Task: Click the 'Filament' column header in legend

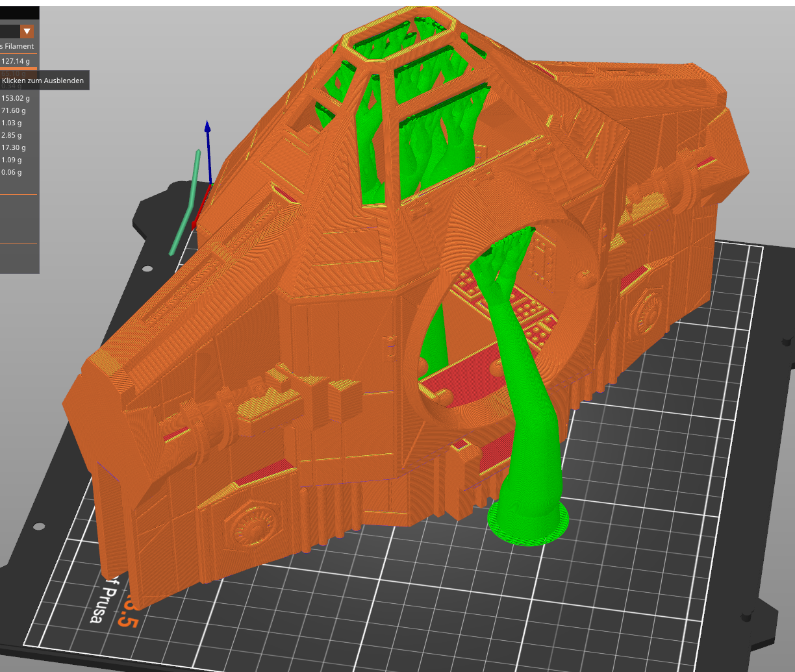Action: tap(19, 46)
